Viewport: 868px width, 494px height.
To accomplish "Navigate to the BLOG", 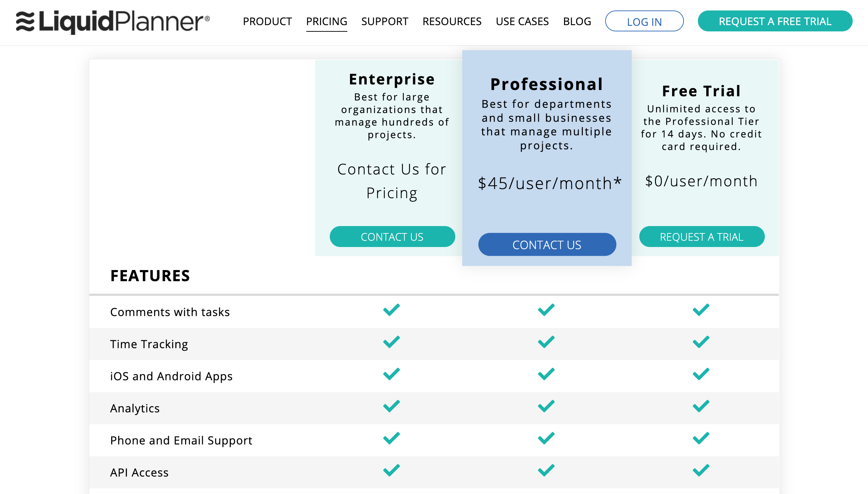I will (577, 22).
